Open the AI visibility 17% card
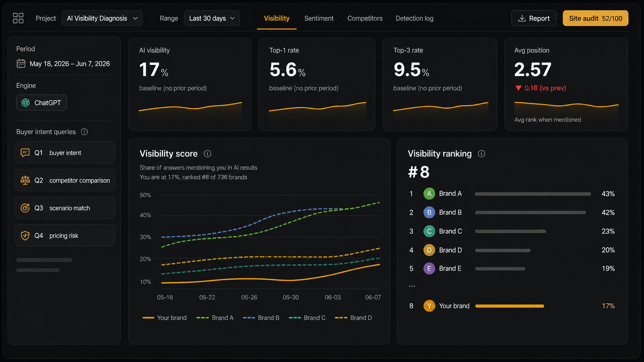Screen dimensions: 644x362 click(190, 84)
